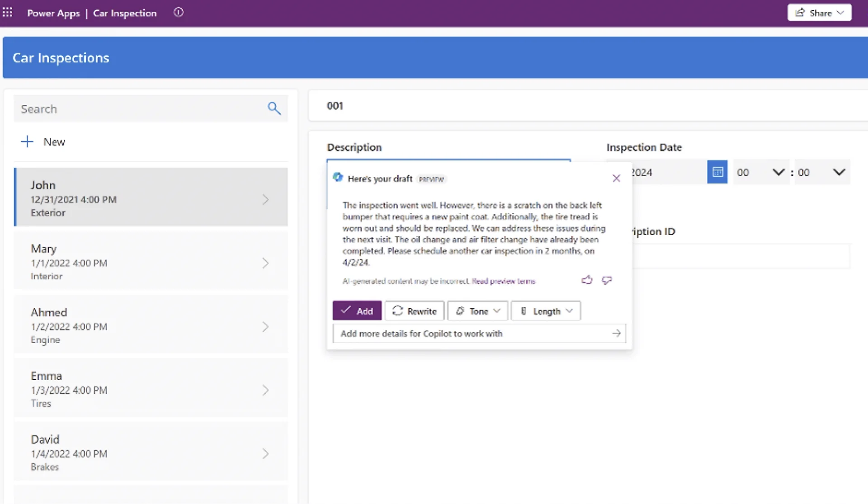Open the minute dropdown showing 00
Screen dimensions: 868x504
pos(822,172)
